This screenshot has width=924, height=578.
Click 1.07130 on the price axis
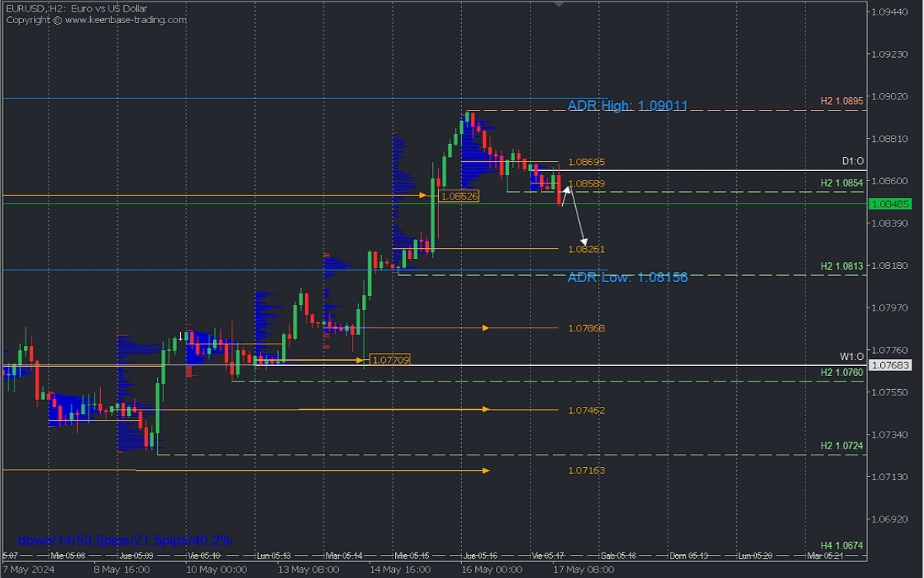[x=889, y=477]
